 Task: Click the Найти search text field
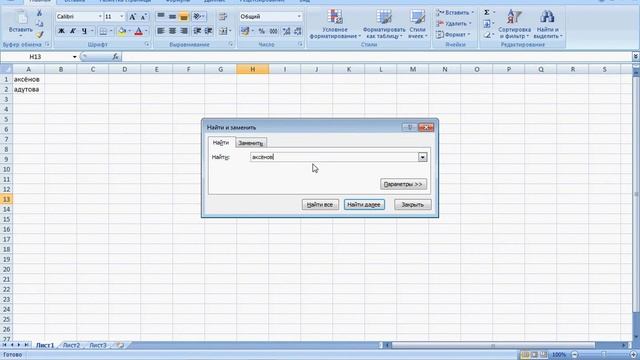point(334,157)
